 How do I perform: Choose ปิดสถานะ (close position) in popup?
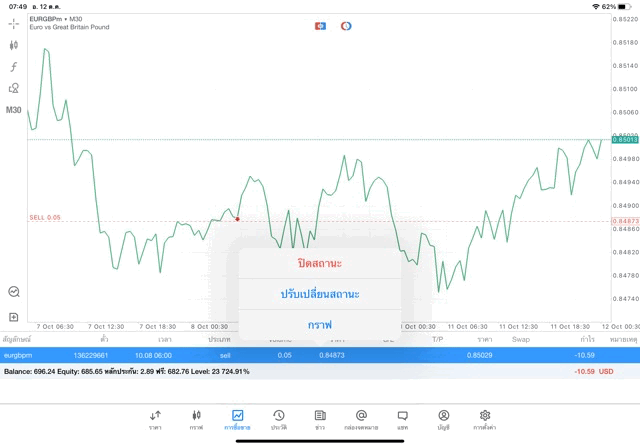point(320,264)
